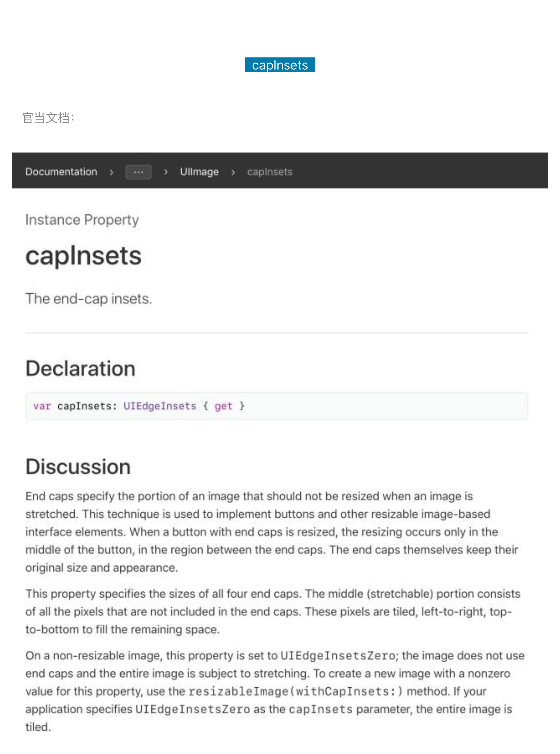Select the capInsets breadcrumb item
Image resolution: width=560 pixels, height=754 pixels.
(269, 172)
